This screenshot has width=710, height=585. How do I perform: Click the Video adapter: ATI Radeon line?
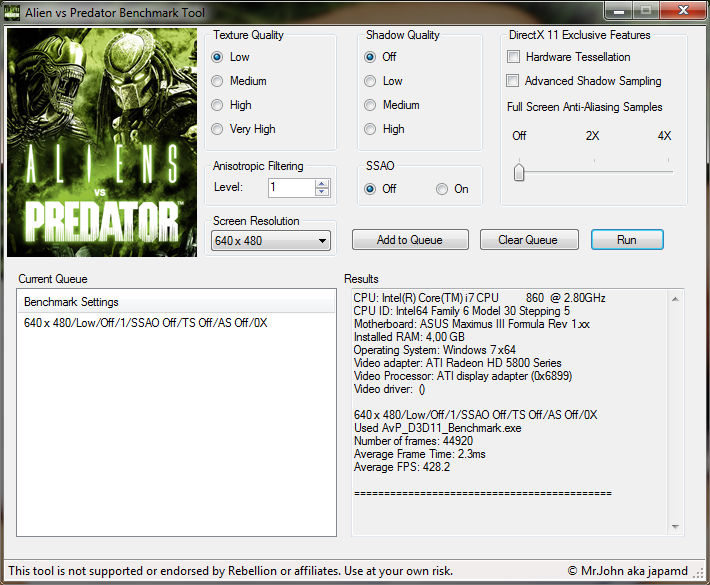point(458,363)
